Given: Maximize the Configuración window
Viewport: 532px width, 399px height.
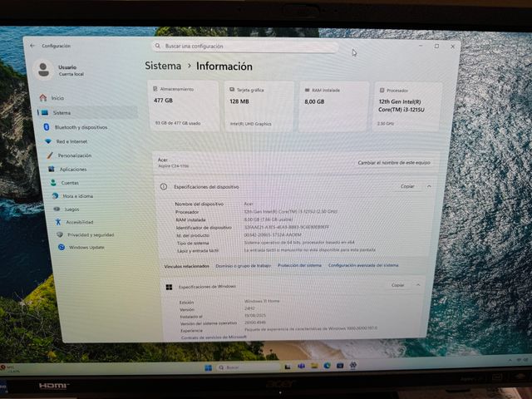Looking at the screenshot, I should coord(436,47).
